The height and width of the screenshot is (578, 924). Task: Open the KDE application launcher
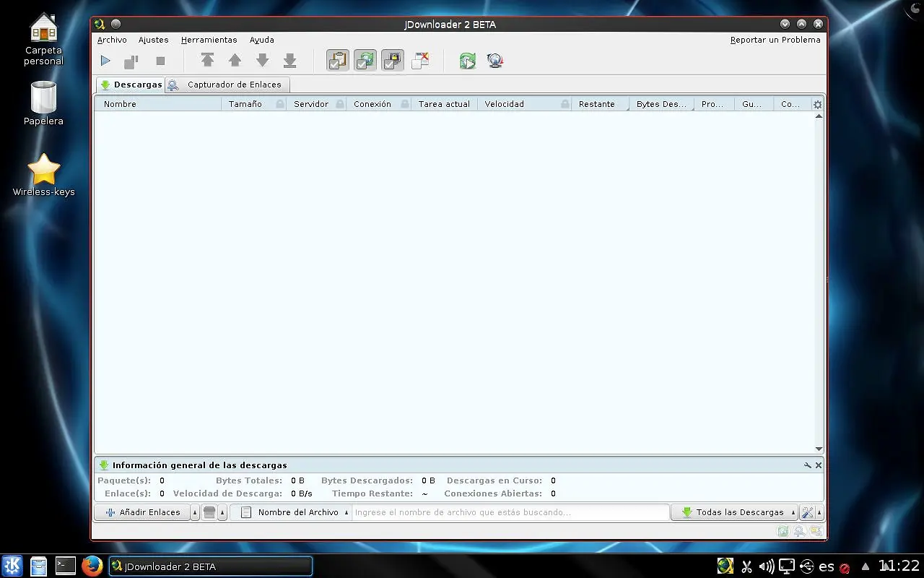pyautogui.click(x=12, y=566)
